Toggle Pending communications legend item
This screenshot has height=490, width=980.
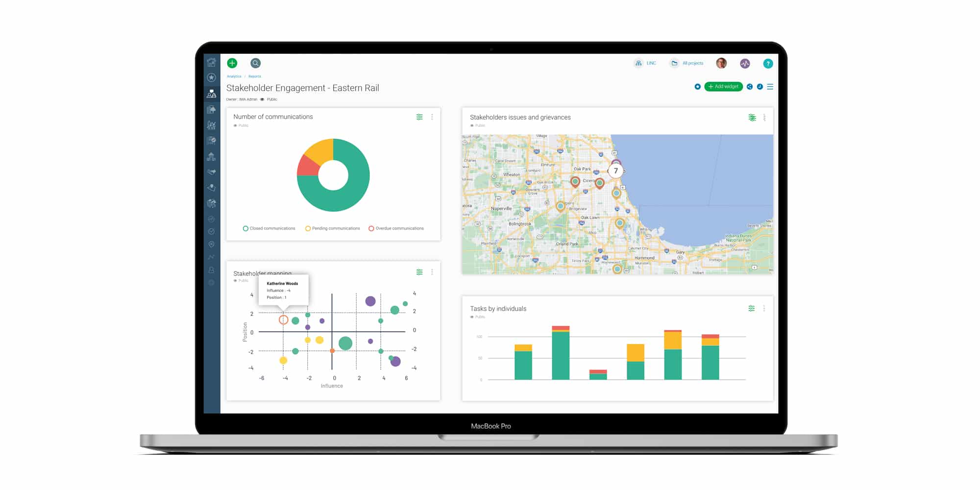pos(332,228)
